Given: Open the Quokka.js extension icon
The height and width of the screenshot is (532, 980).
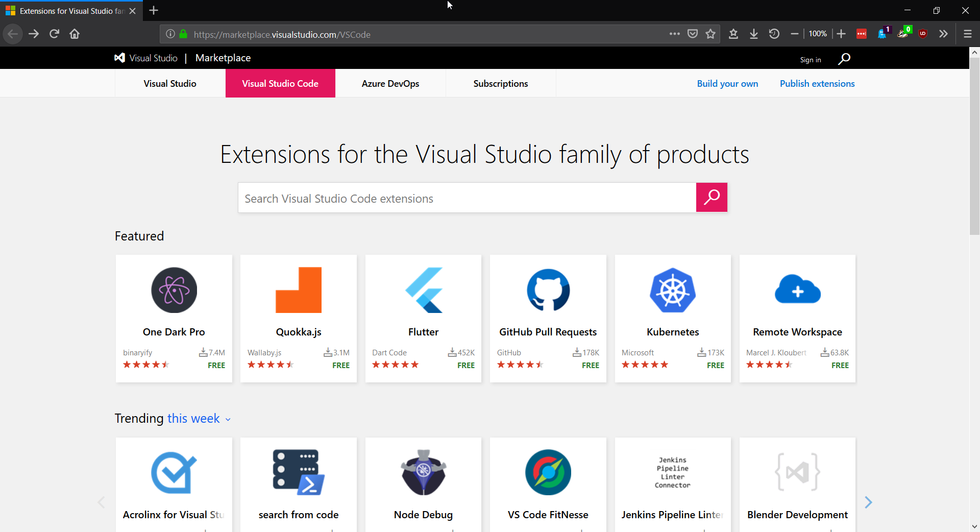Looking at the screenshot, I should [x=299, y=290].
